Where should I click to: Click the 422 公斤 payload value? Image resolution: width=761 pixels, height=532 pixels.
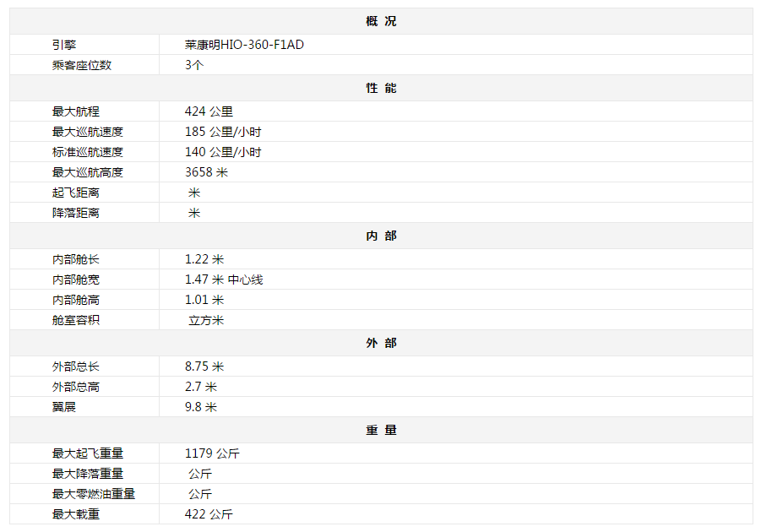pyautogui.click(x=209, y=514)
